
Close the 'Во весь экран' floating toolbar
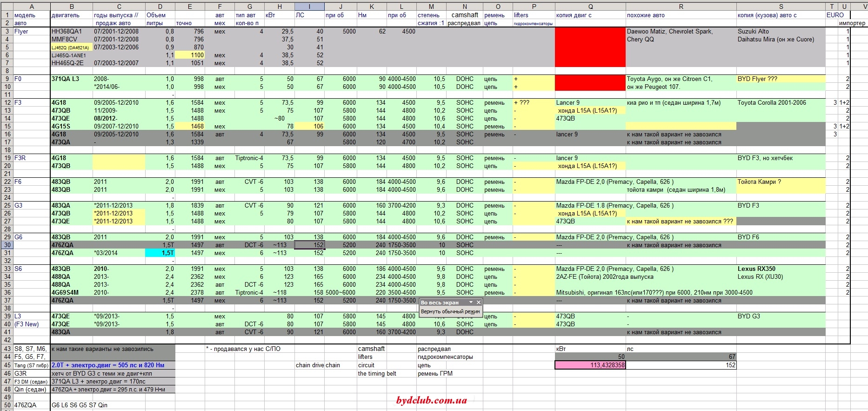pyautogui.click(x=478, y=303)
